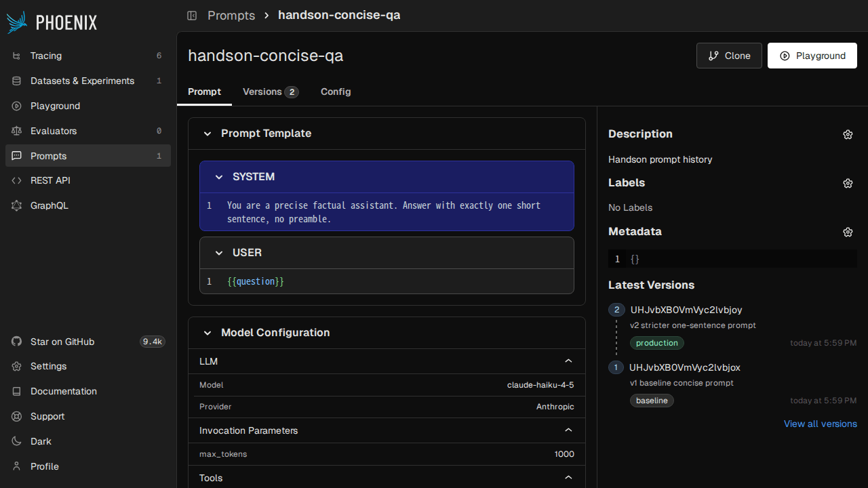
Task: Collapse the SYSTEM message block
Action: point(219,177)
